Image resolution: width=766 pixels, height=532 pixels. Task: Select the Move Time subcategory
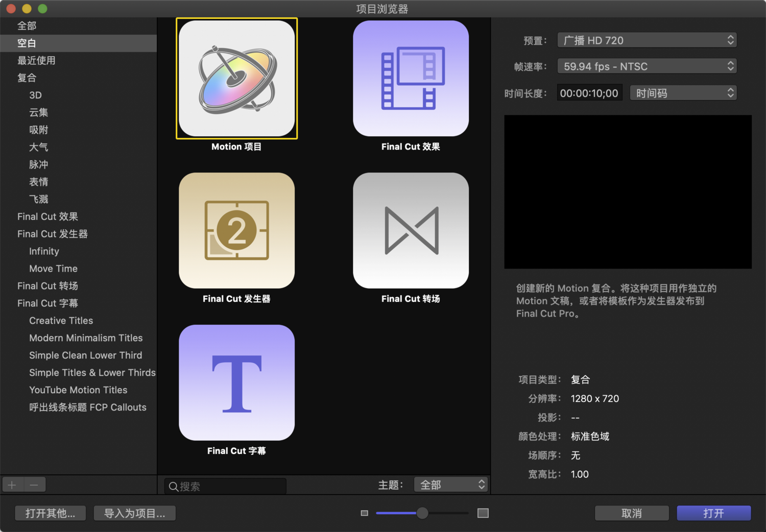78,269
